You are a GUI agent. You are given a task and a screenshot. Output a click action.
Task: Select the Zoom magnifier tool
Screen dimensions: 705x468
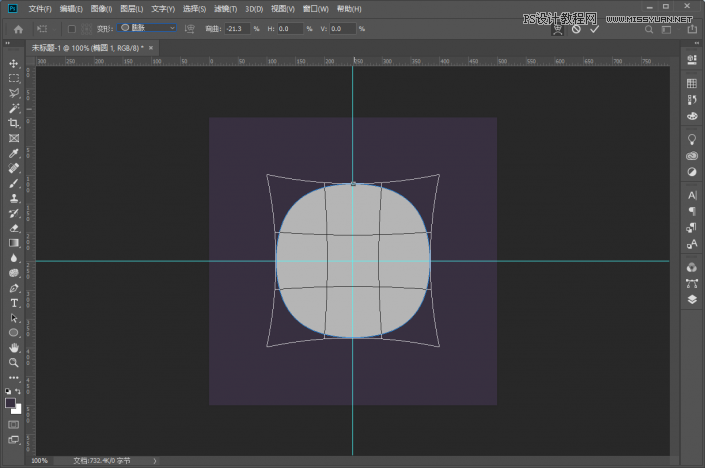point(13,362)
